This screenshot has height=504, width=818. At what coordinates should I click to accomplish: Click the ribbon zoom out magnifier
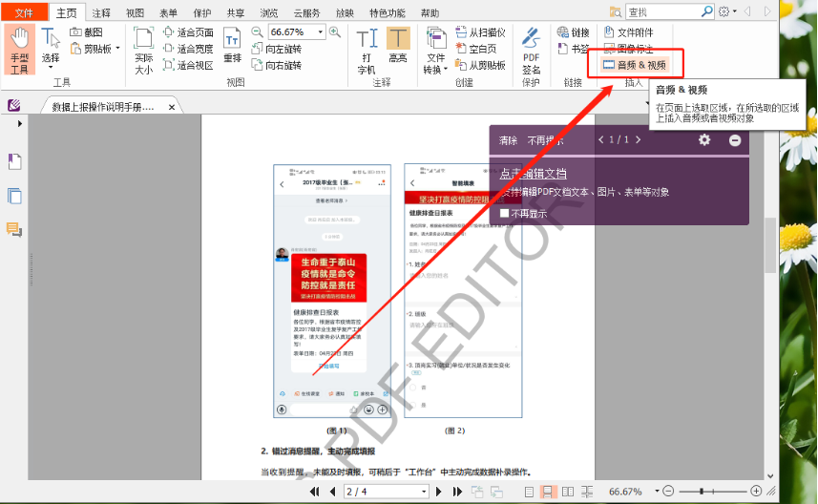pos(257,32)
